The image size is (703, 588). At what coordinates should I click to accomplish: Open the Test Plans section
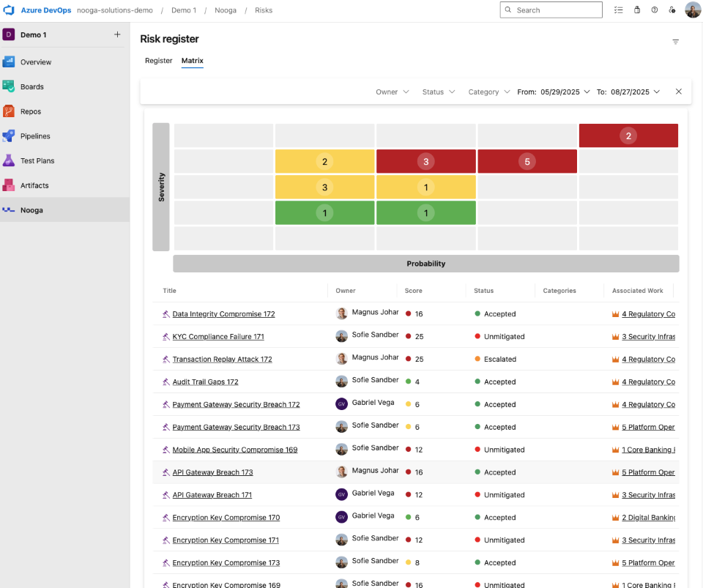pyautogui.click(x=37, y=160)
